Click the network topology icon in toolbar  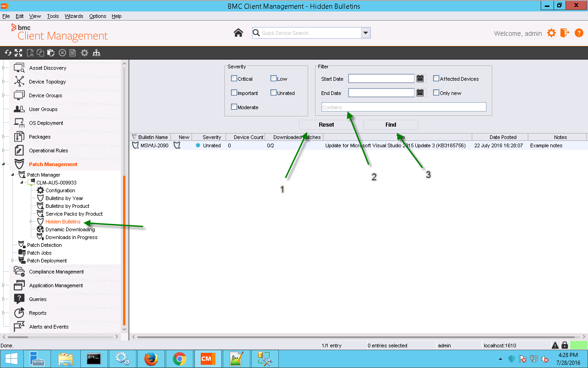96,53
